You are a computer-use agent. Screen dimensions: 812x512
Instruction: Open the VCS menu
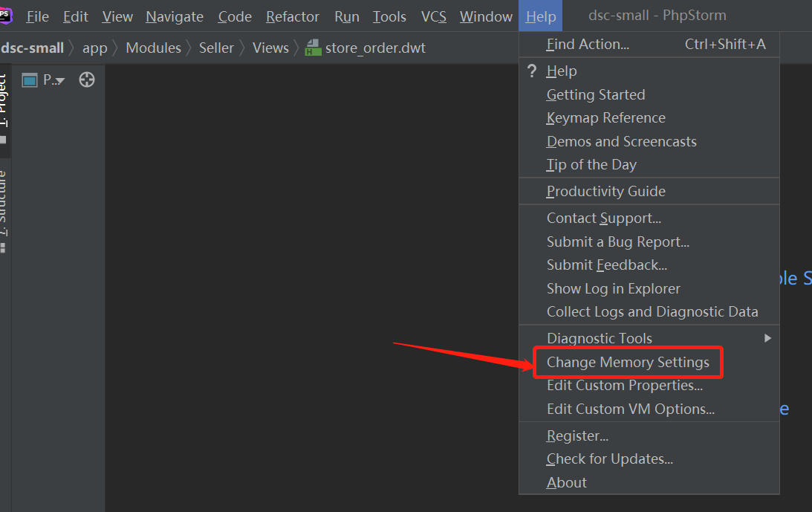coord(433,16)
